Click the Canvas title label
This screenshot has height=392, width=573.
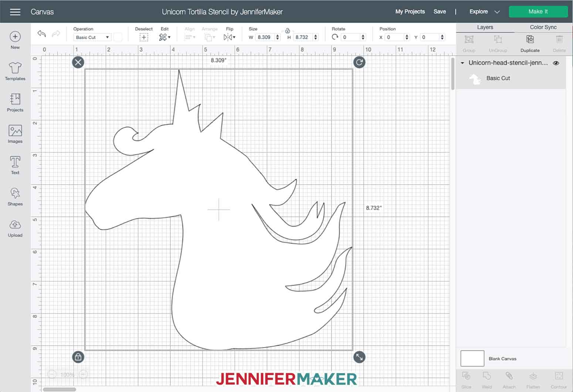tap(42, 12)
